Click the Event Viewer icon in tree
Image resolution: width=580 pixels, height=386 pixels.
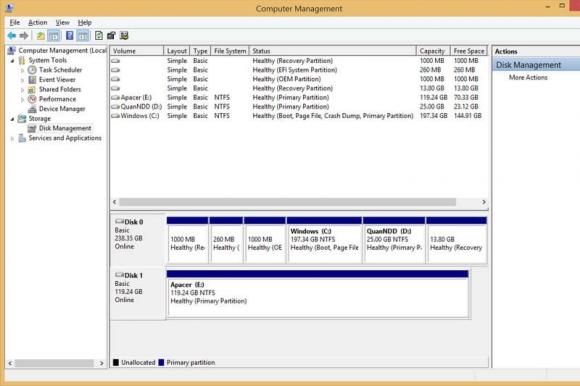click(32, 79)
